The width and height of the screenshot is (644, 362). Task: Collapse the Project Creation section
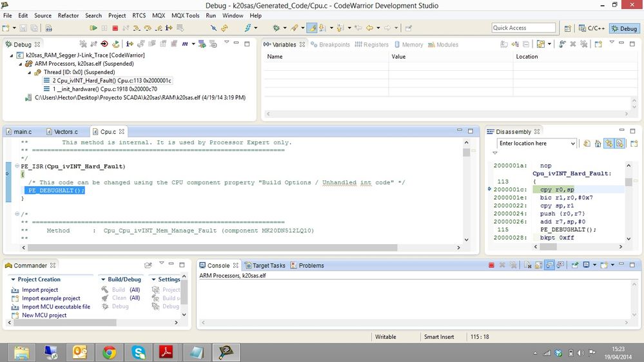coord(13,279)
